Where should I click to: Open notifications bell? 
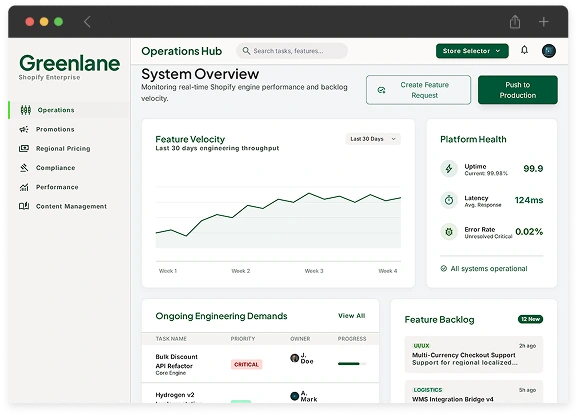coord(524,50)
